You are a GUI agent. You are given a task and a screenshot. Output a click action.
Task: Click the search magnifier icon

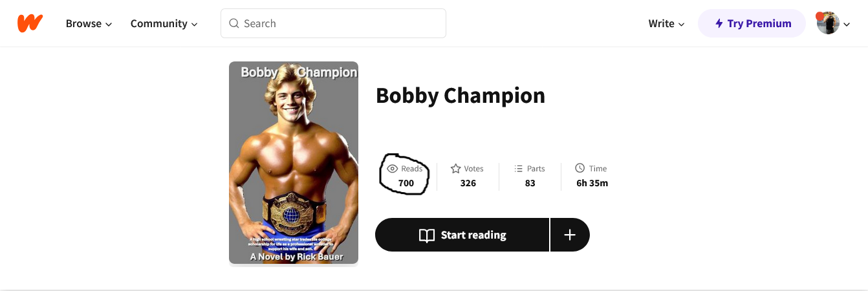234,23
